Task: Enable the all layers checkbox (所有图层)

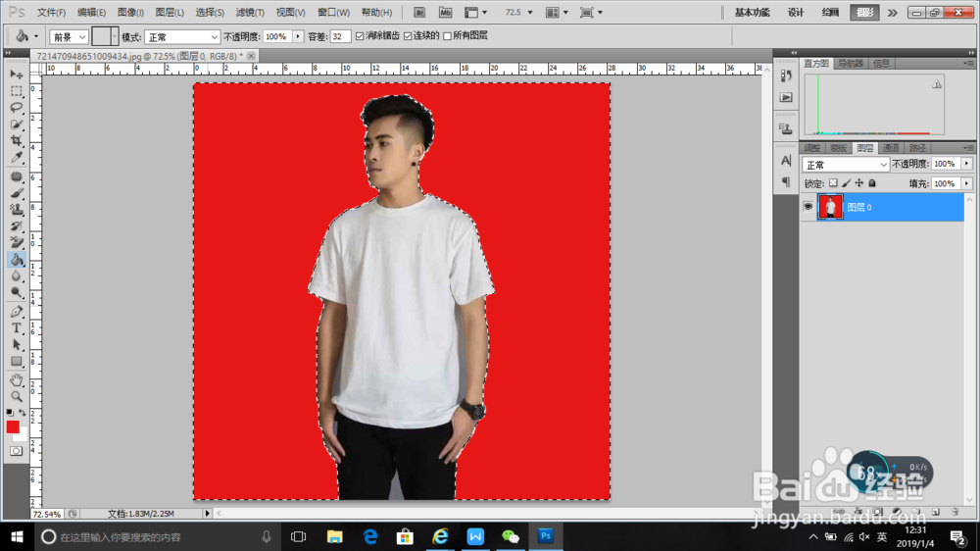Action: (x=448, y=36)
